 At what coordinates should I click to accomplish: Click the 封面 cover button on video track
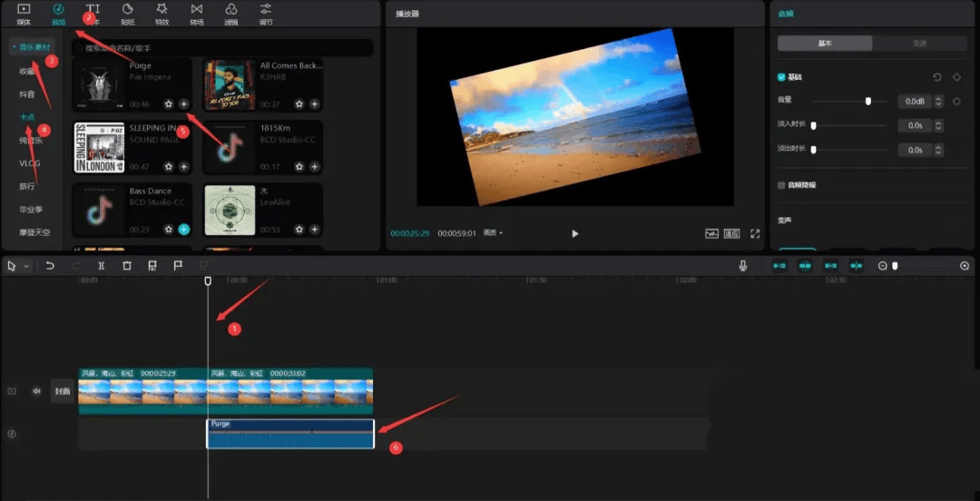pos(62,391)
